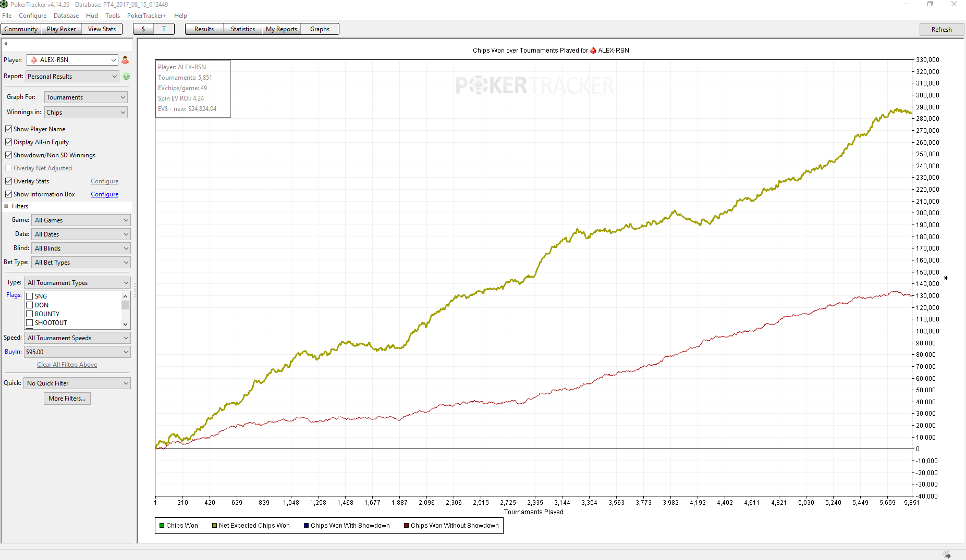Viewport: 966px width, 560px height.
Task: Open the My Reports tab
Action: click(282, 29)
